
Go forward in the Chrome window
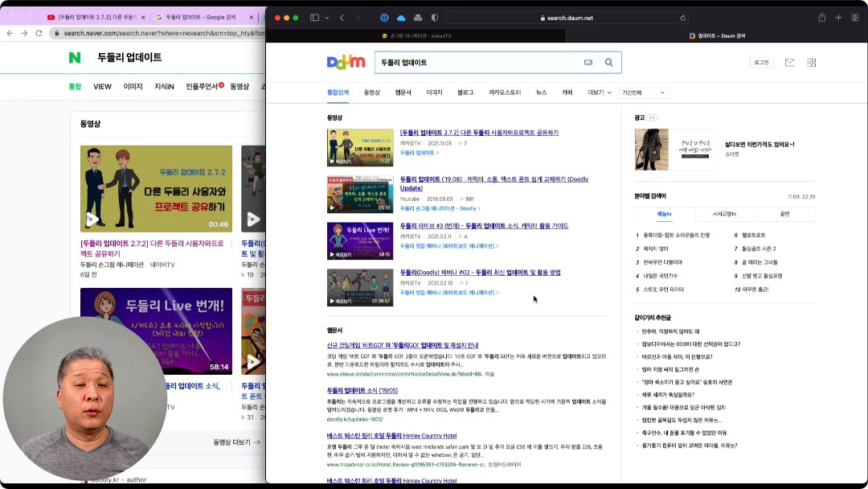pos(24,33)
